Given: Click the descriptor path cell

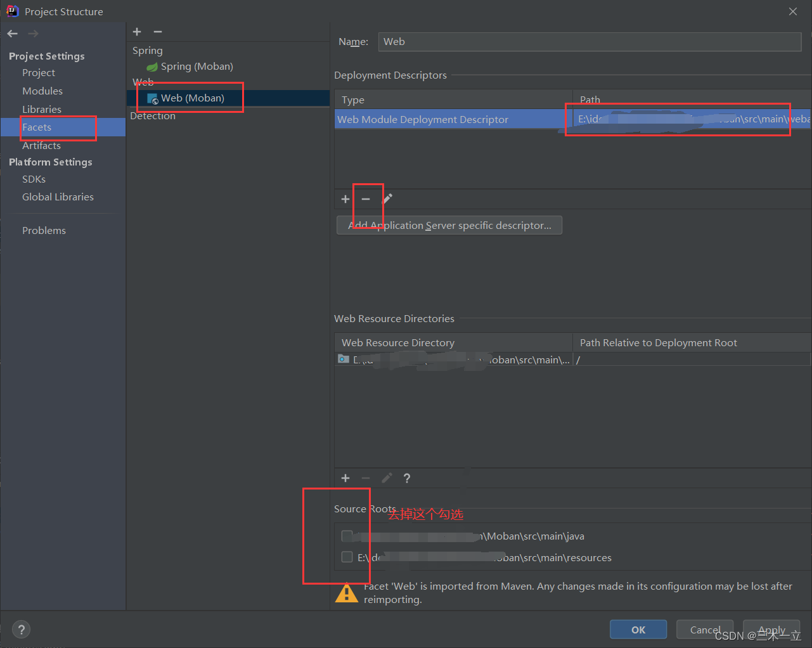Looking at the screenshot, I should click(692, 120).
